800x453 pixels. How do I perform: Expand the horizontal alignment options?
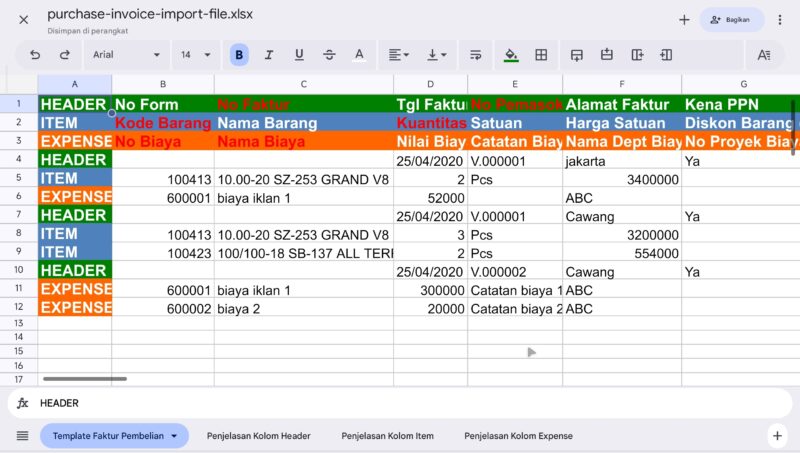click(x=398, y=55)
